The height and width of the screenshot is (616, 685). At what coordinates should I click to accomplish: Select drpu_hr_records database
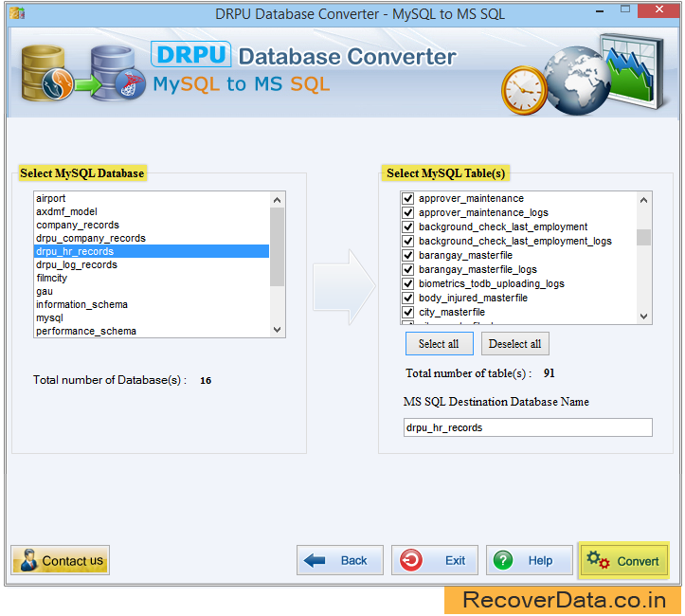(x=152, y=251)
